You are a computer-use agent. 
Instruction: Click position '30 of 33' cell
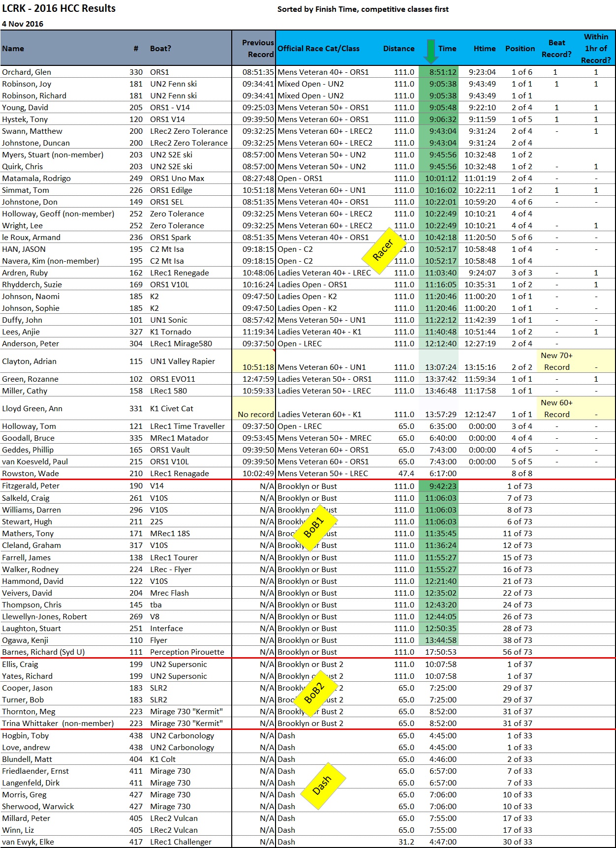coord(517,842)
